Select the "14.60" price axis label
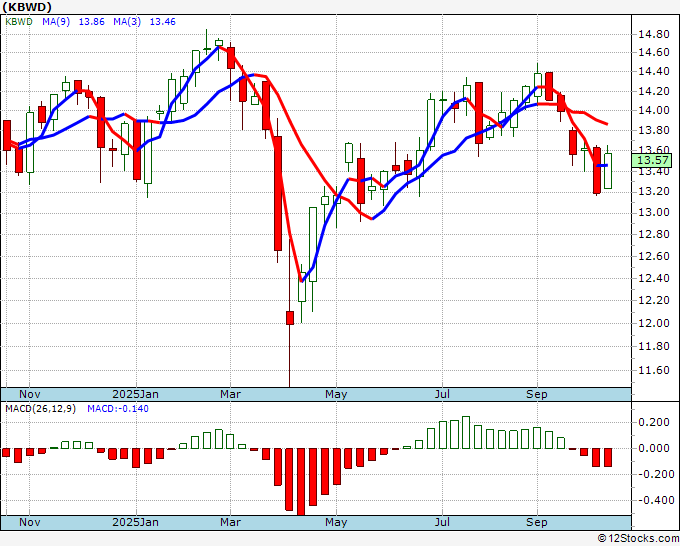Viewport: 680px width, 546px height. pos(654,52)
